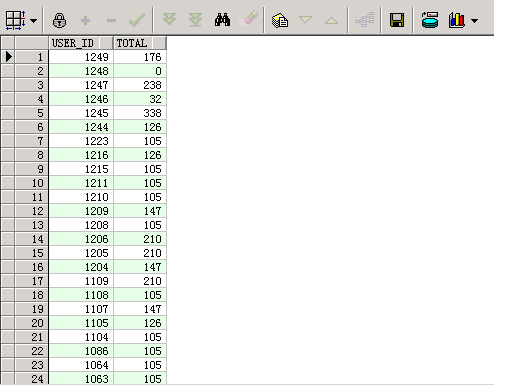The width and height of the screenshot is (506, 391).
Task: Select USER_ID cell 1211
Action: pyautogui.click(x=81, y=183)
